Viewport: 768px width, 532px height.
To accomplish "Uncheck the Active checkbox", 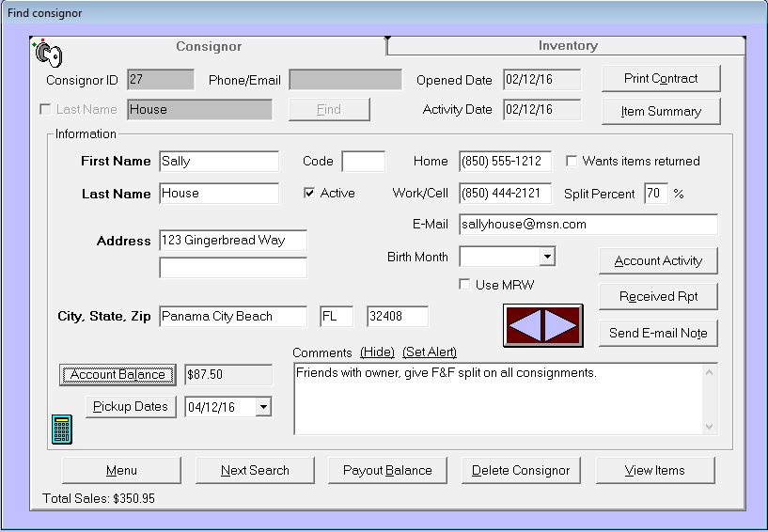I will (309, 193).
